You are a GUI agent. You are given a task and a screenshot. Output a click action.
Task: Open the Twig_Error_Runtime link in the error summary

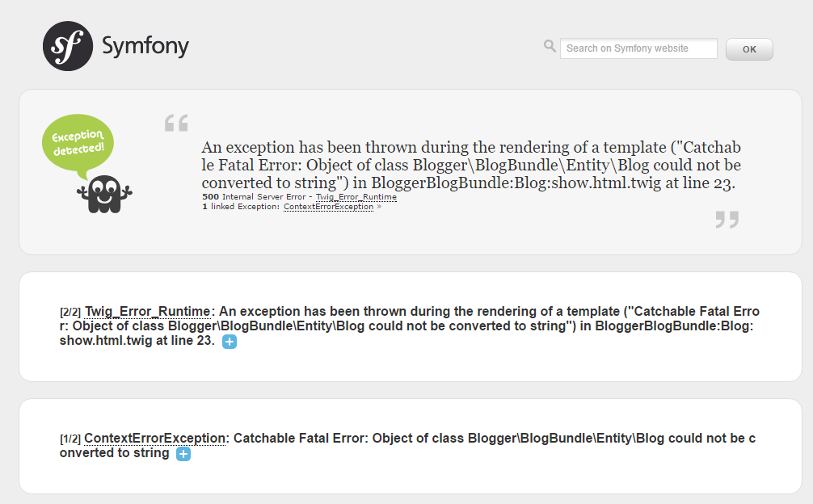356,196
